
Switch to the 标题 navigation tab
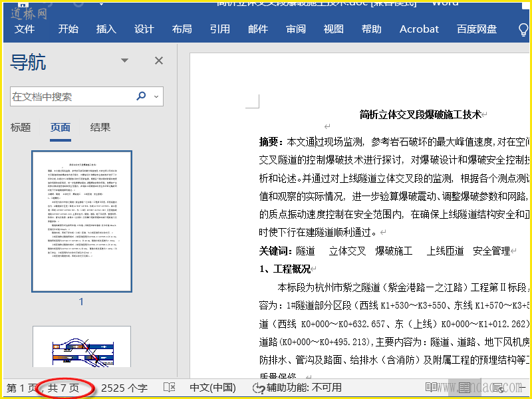[21, 128]
